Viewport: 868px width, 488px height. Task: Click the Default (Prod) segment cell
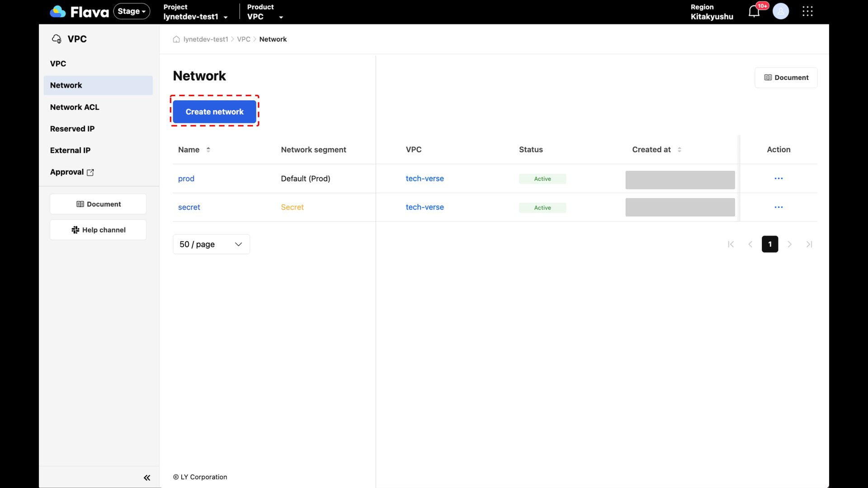306,178
